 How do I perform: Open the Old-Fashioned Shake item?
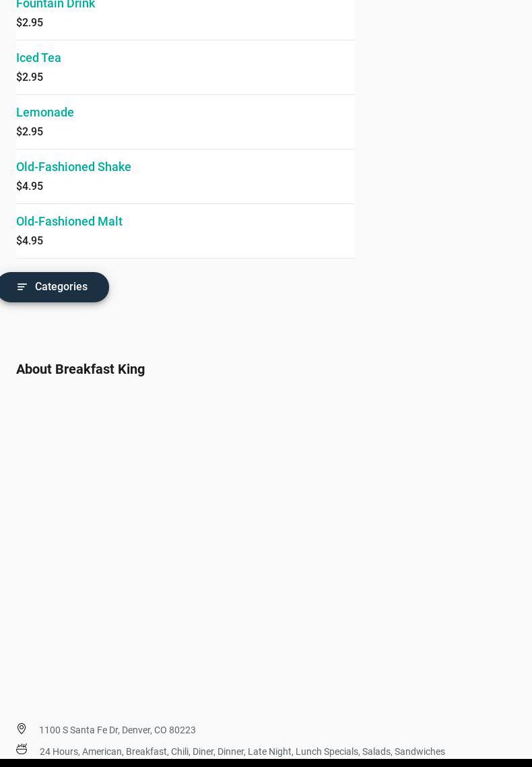click(73, 167)
